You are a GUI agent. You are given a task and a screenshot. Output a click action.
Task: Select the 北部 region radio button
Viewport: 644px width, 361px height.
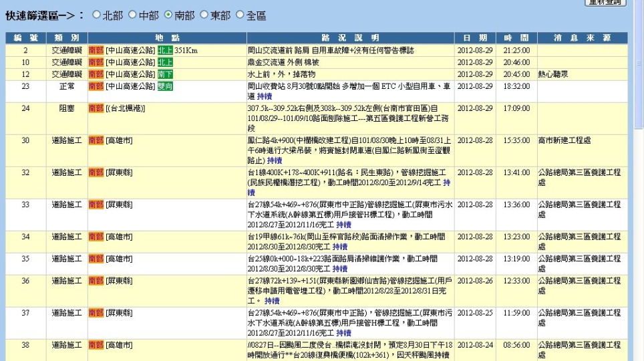coord(97,14)
